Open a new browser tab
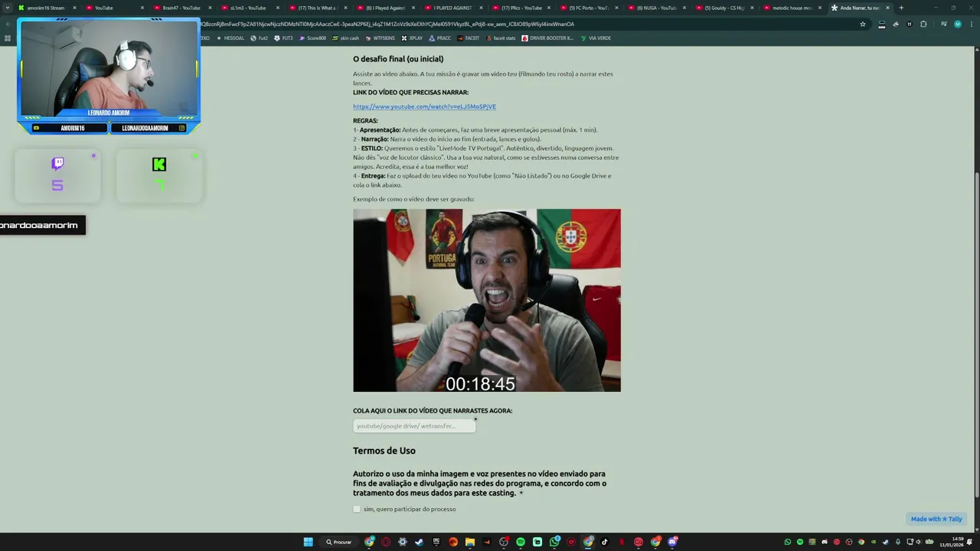Viewport: 980px width, 551px height. (x=901, y=8)
